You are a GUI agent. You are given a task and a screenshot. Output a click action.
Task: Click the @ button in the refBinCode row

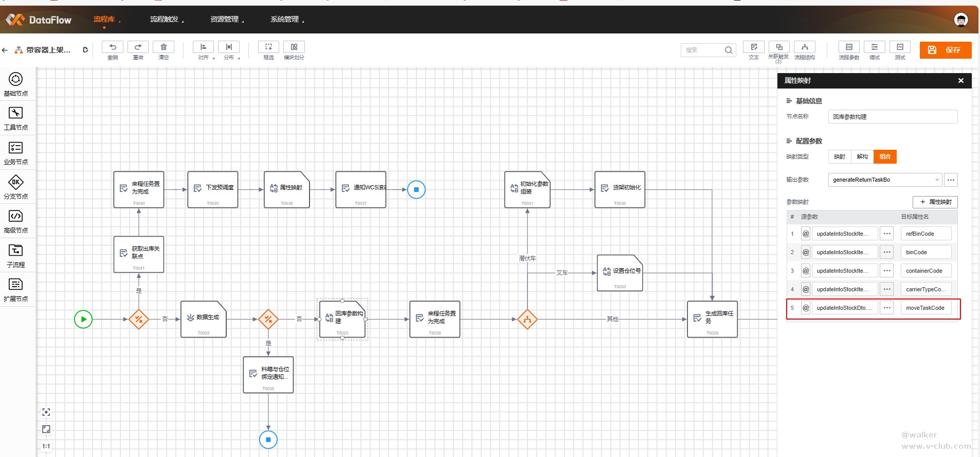806,234
